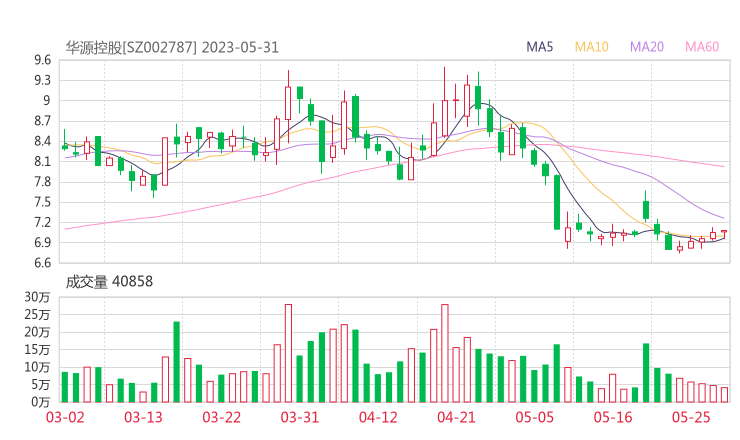Click the 5万 volume axis value
The width and height of the screenshot is (740, 440).
tap(40, 385)
